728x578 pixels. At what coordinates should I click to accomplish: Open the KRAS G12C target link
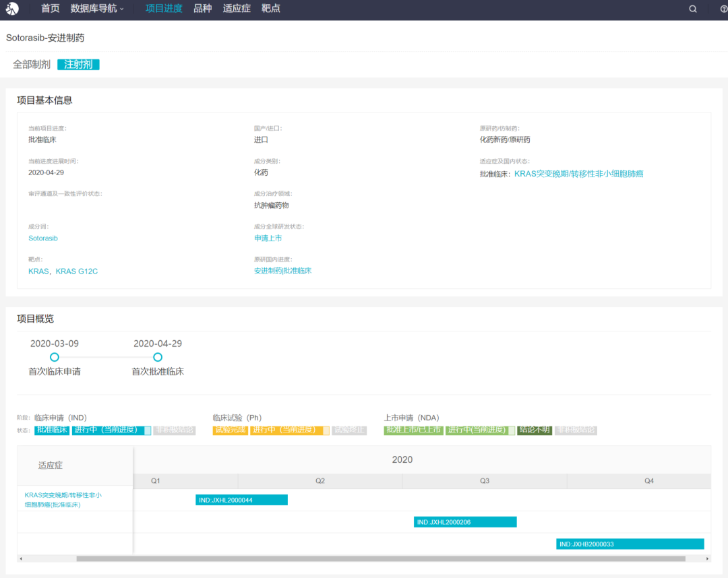coord(77,271)
